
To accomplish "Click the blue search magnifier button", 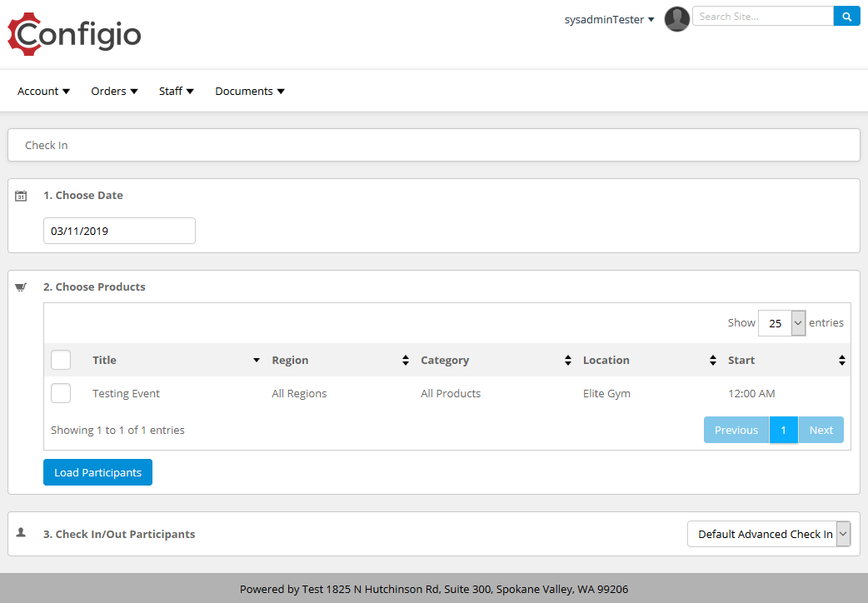I will coord(846,16).
